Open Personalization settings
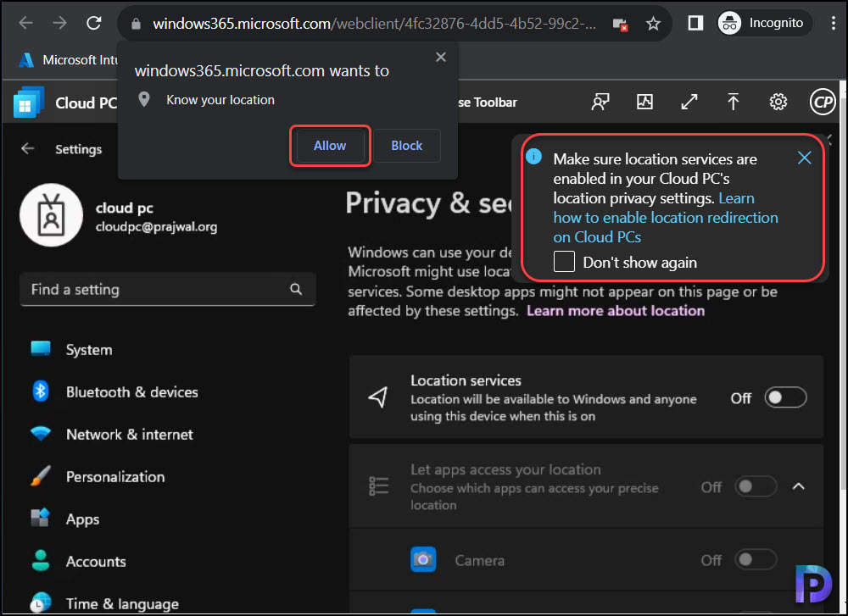The width and height of the screenshot is (848, 616). click(x=115, y=476)
